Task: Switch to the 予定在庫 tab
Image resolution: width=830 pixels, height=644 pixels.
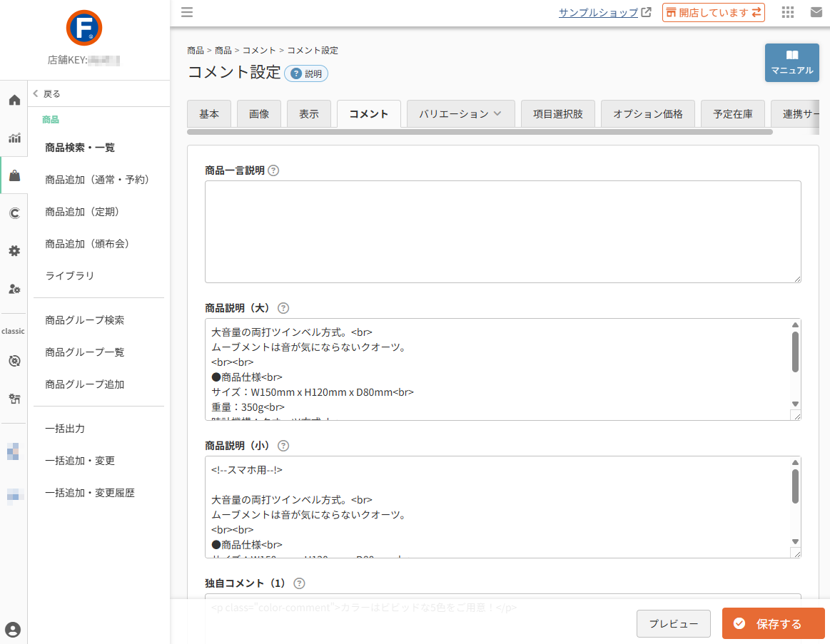Action: click(733, 114)
